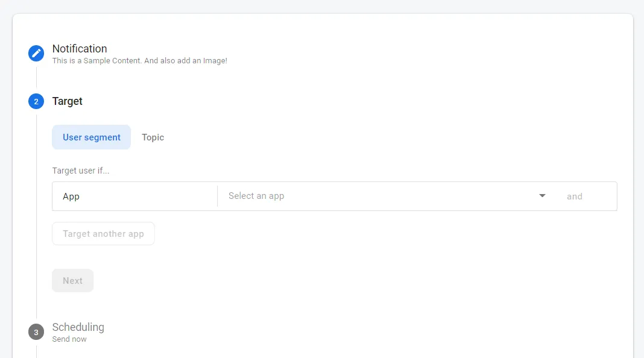Click the vertical divider inside the app row
The image size is (644, 358).
(217, 196)
